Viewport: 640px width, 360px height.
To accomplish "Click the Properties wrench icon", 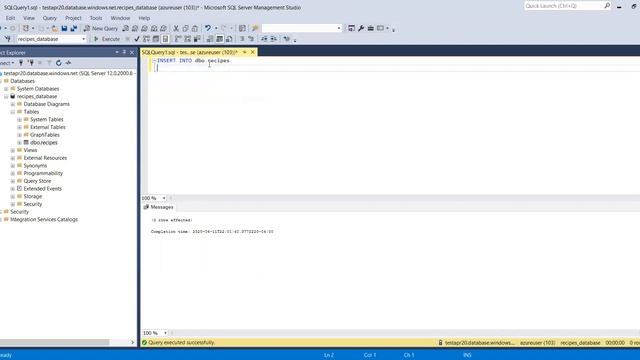I will [361, 28].
